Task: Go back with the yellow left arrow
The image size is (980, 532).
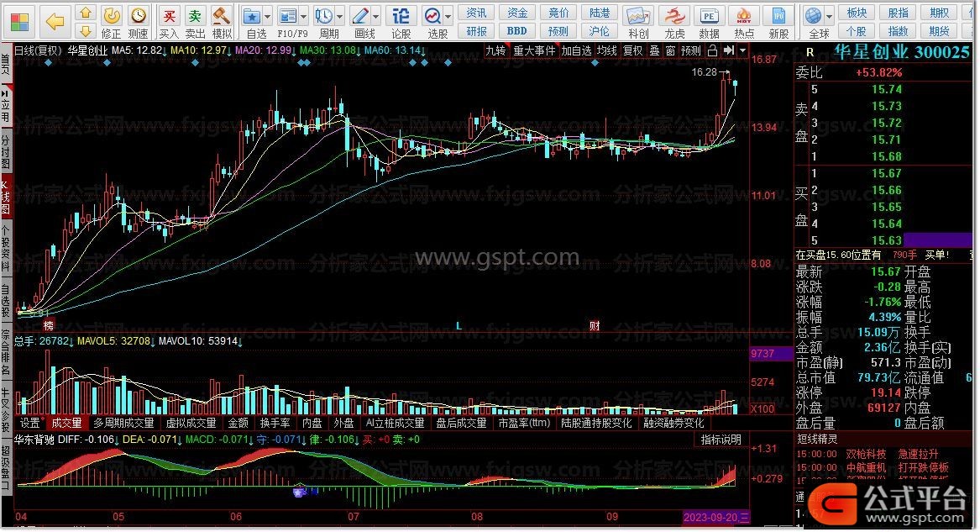Action: point(55,23)
